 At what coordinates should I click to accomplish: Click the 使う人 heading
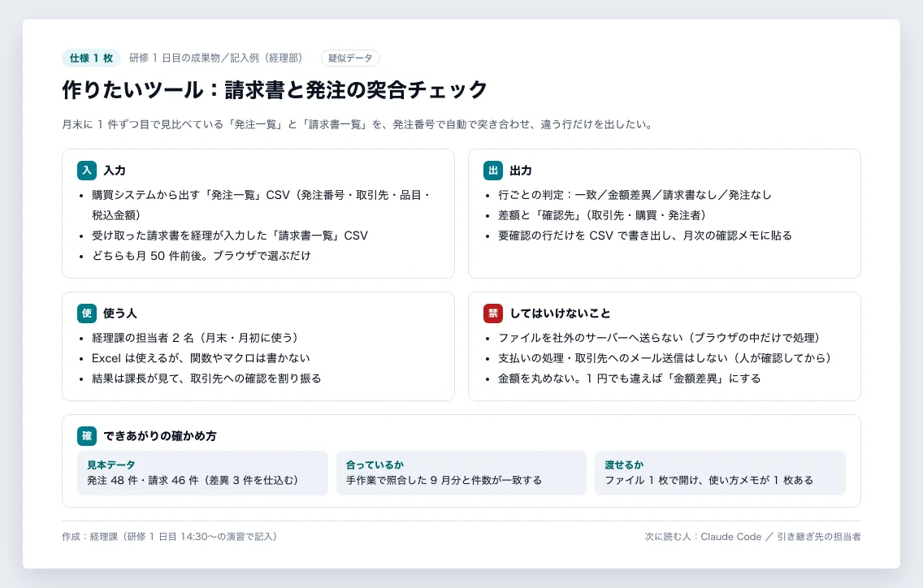[120, 313]
